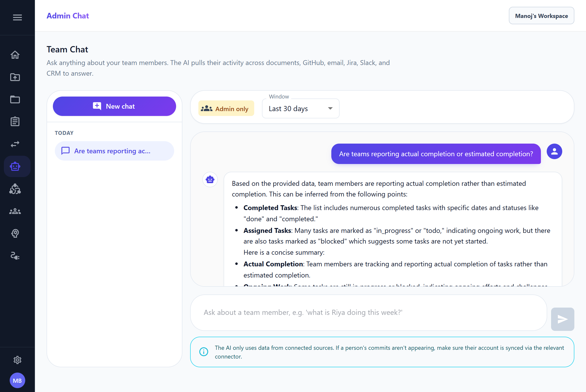
Task: Open the AI head insights icon in sidebar
Action: (15, 233)
